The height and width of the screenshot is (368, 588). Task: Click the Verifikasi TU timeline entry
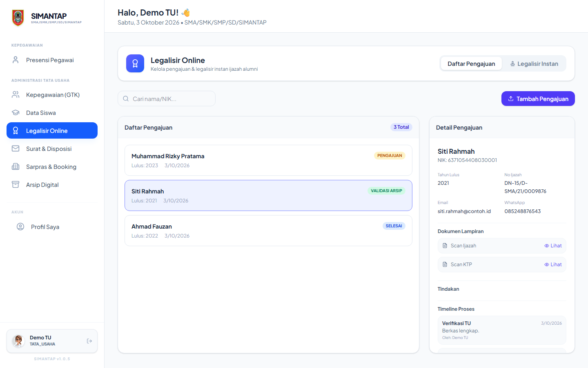point(502,330)
